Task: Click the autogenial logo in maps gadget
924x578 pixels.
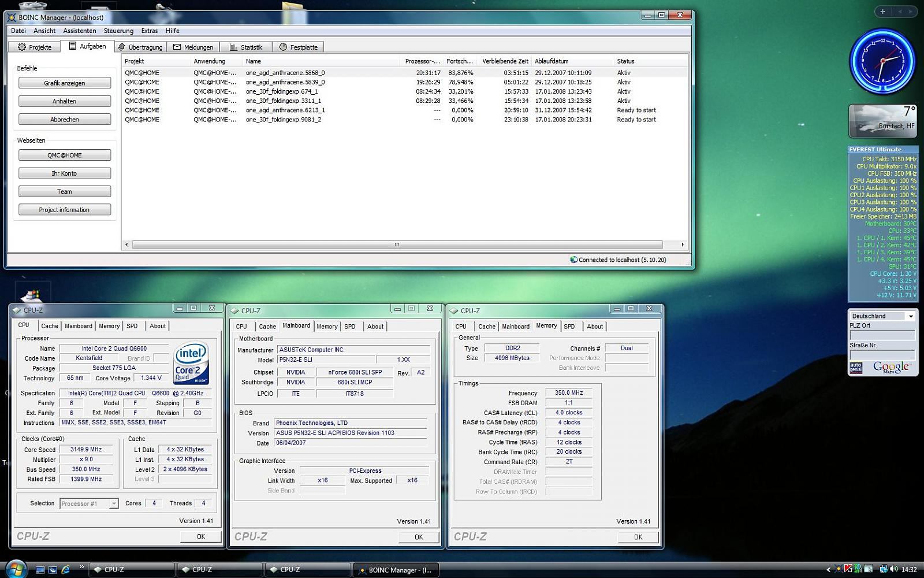Action: [856, 368]
